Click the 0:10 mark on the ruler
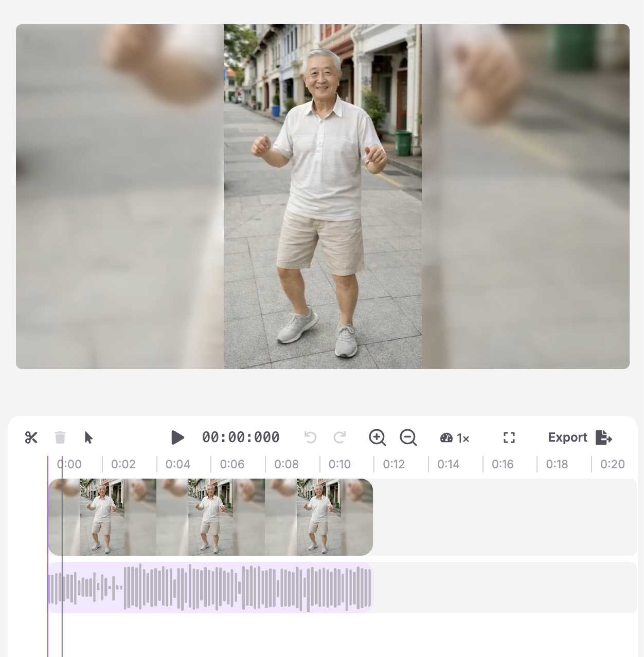Viewport: 644px width, 657px height. pyautogui.click(x=341, y=464)
